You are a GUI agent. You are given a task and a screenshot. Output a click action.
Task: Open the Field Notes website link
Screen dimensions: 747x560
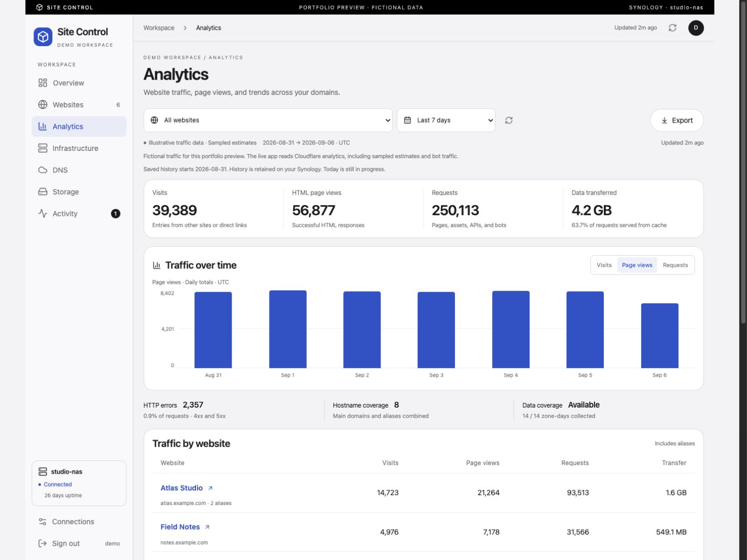coord(180,527)
